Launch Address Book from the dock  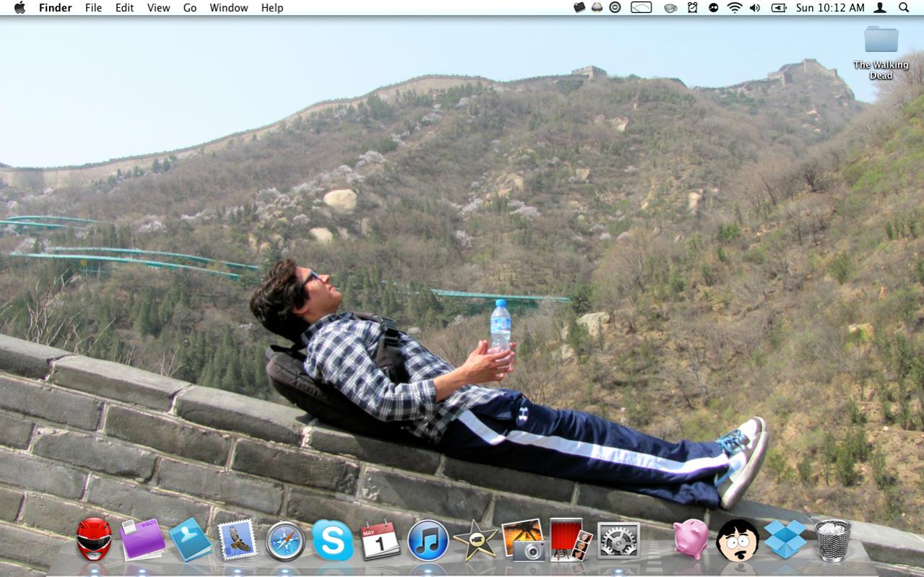click(x=190, y=540)
